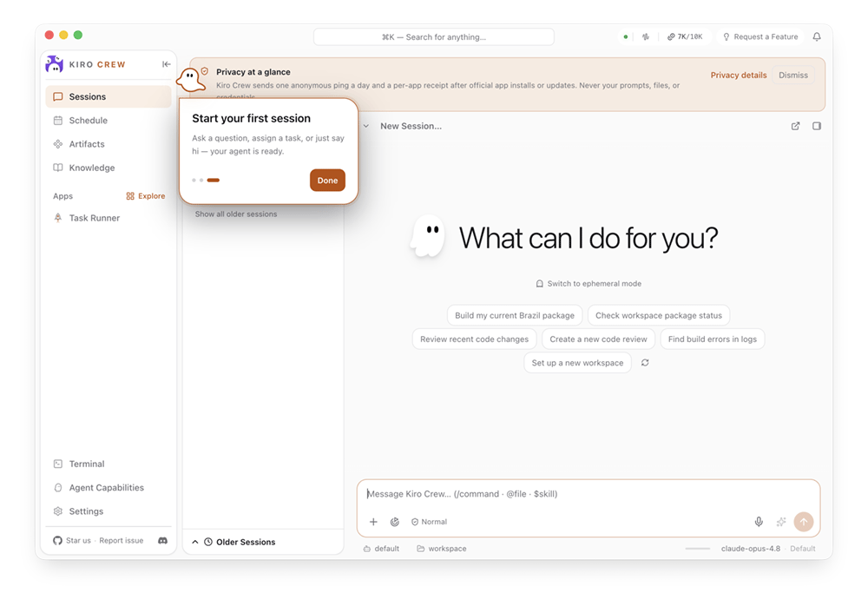The height and width of the screenshot is (606, 868).
Task: Open the Task Runner app
Action: 108,218
